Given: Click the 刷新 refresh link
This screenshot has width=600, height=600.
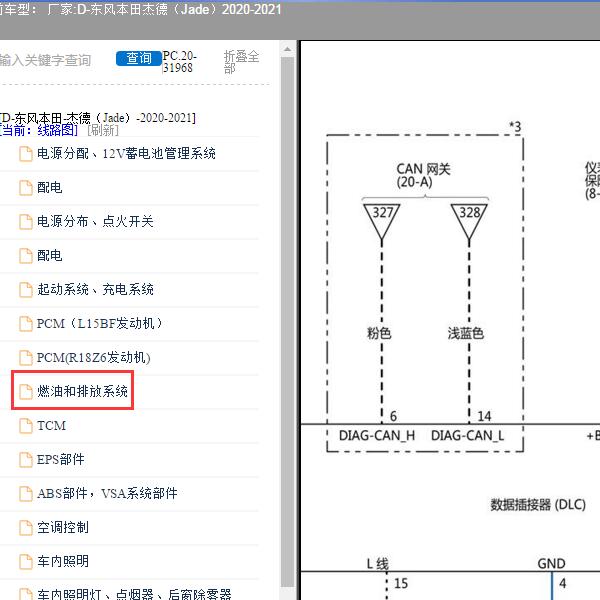Looking at the screenshot, I should point(103,130).
